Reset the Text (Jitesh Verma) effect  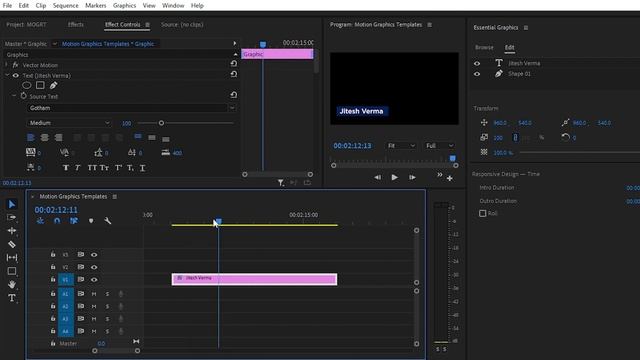tap(233, 74)
